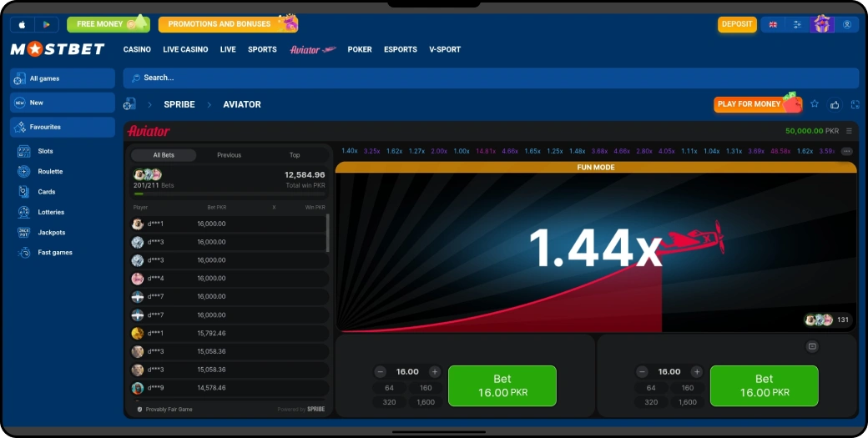Click the FREE MONEY button
868x438 pixels.
108,24
